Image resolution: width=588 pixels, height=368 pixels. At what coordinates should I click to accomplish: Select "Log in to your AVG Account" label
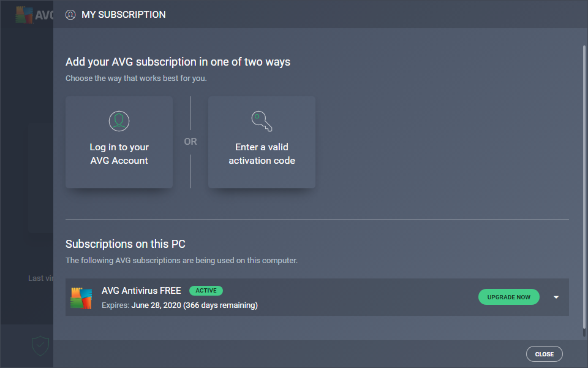click(x=119, y=154)
